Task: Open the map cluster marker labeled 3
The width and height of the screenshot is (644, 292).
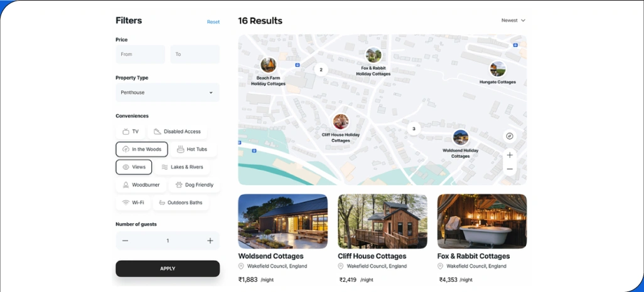Action: click(x=414, y=129)
